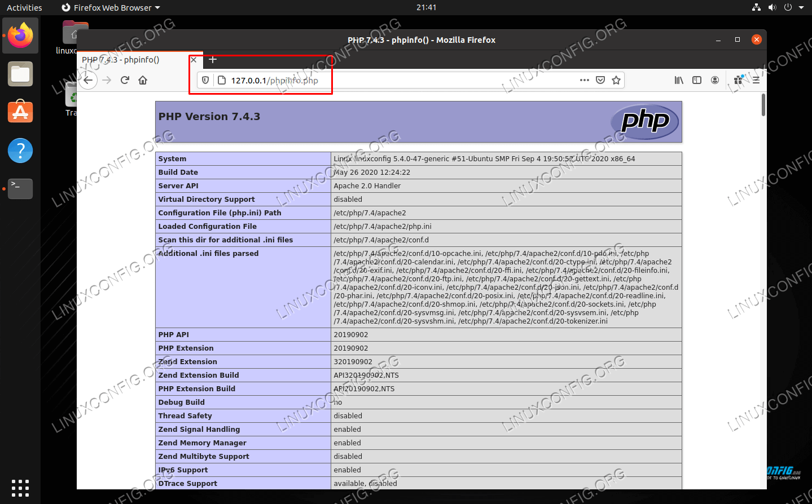This screenshot has width=812, height=504.
Task: Click the '320190902' Zend Extension value
Action: pos(353,361)
